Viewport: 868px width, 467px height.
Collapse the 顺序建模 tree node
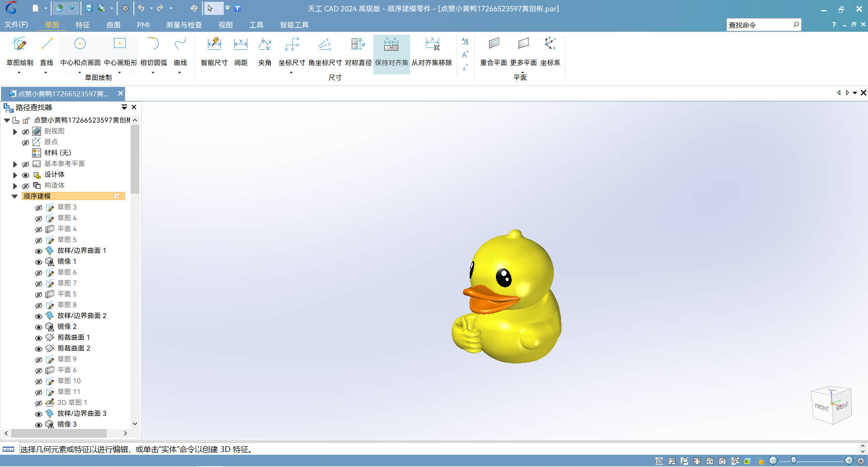[x=14, y=196]
